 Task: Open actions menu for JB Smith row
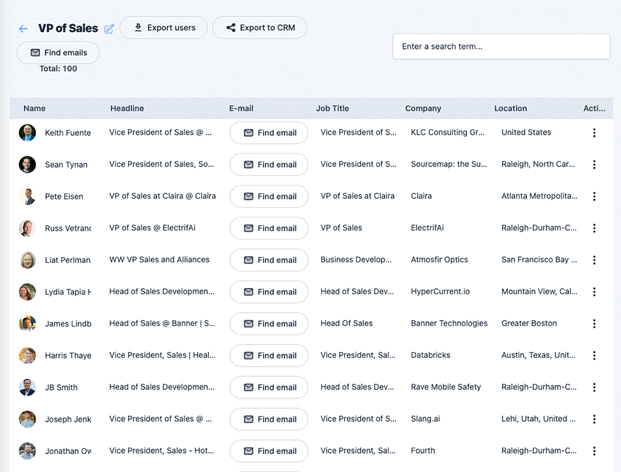(x=594, y=388)
